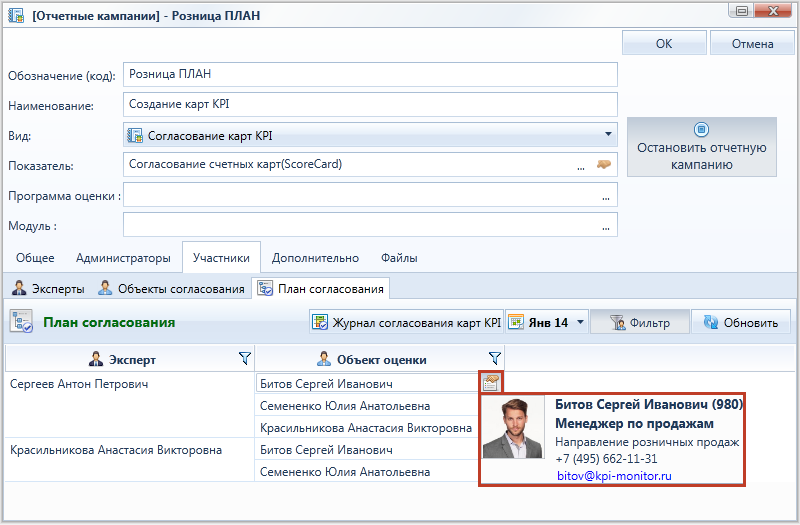Open the Показатель ellipsis selector
Image resolution: width=800 pixels, height=525 pixels.
coord(581,167)
